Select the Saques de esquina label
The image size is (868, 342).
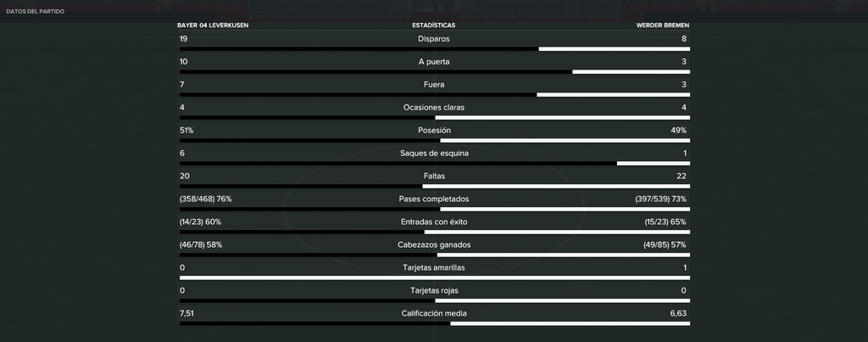tap(434, 154)
